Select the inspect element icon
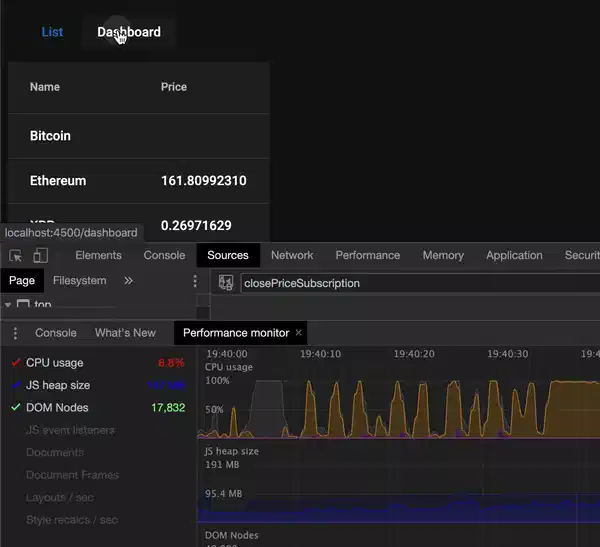This screenshot has height=547, width=600. (x=16, y=255)
